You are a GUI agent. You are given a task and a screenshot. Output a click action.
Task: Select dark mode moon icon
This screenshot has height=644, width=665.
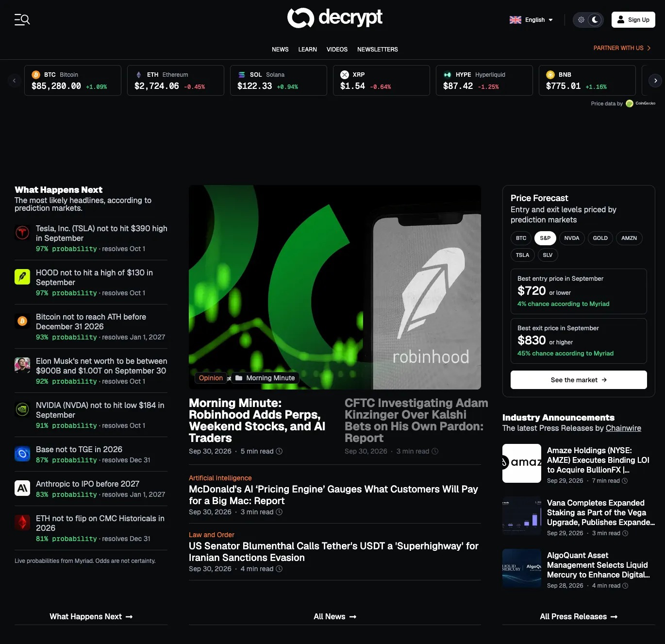[595, 20]
